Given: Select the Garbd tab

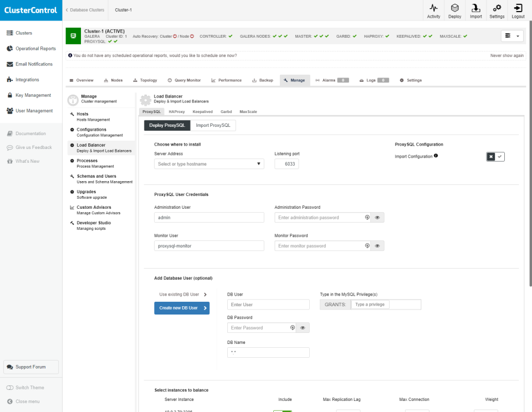Looking at the screenshot, I should click(x=226, y=111).
